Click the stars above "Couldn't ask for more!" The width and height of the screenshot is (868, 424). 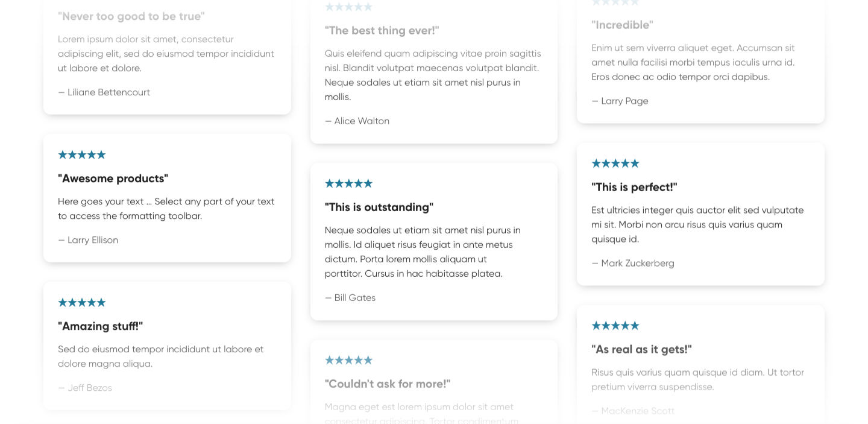click(348, 361)
